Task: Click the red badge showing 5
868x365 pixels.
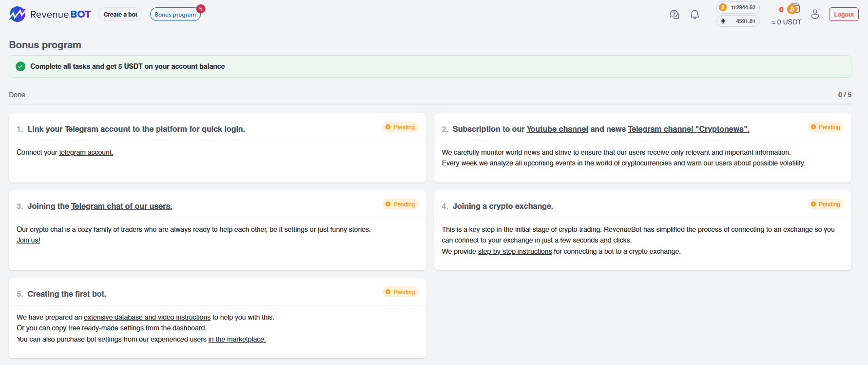Action: point(200,9)
